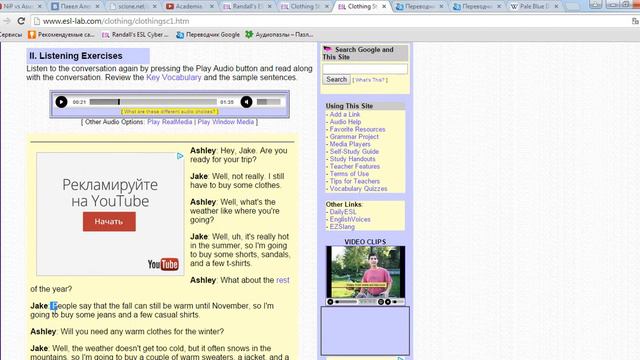Open Randall's ESL Cyber bookmark

point(135,35)
